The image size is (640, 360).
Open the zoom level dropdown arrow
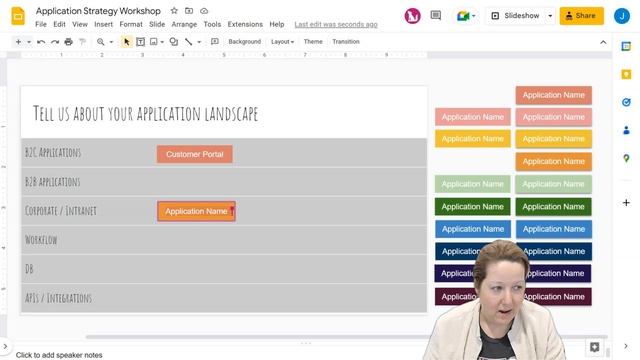tap(111, 42)
